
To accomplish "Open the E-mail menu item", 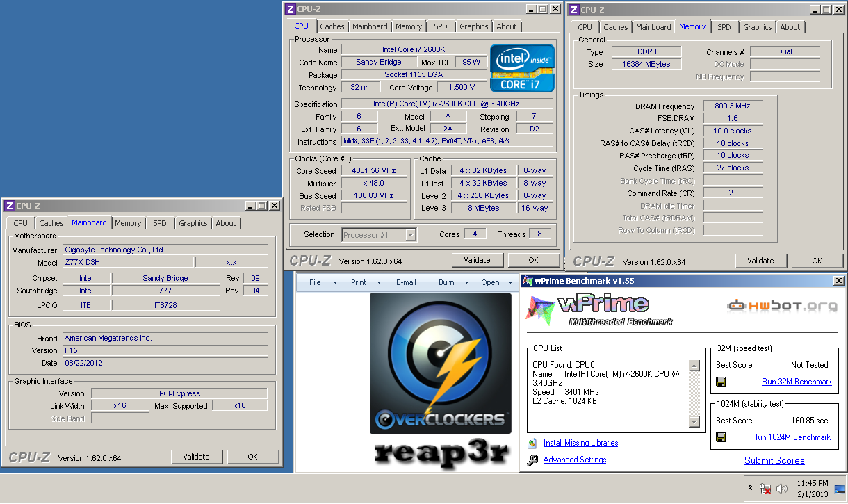I will [406, 282].
